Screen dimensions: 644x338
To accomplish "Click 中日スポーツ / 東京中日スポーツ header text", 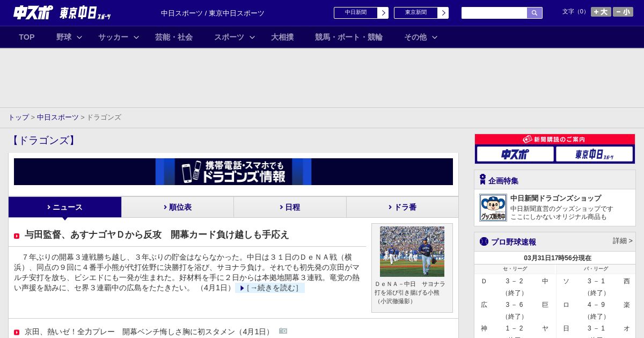I will coord(213,13).
